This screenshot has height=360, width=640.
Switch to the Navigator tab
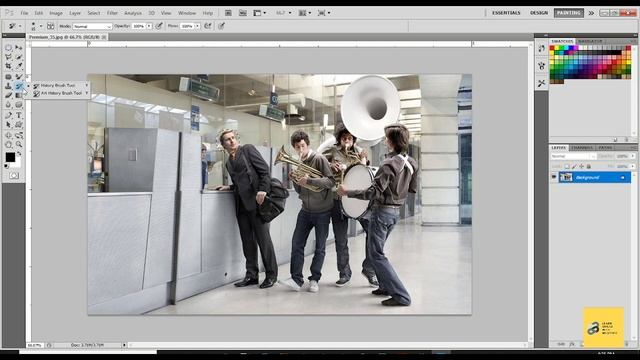coord(590,41)
